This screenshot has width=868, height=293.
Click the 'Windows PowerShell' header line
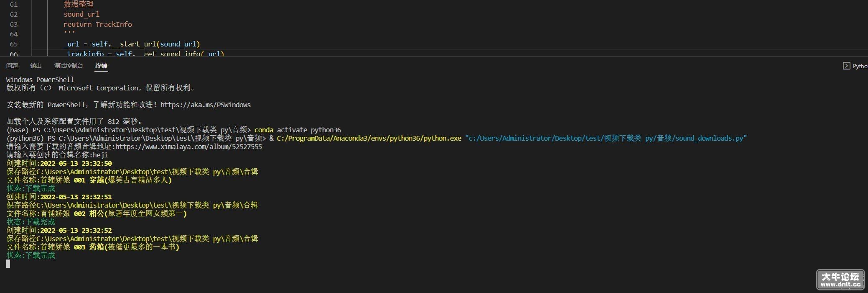coord(40,80)
